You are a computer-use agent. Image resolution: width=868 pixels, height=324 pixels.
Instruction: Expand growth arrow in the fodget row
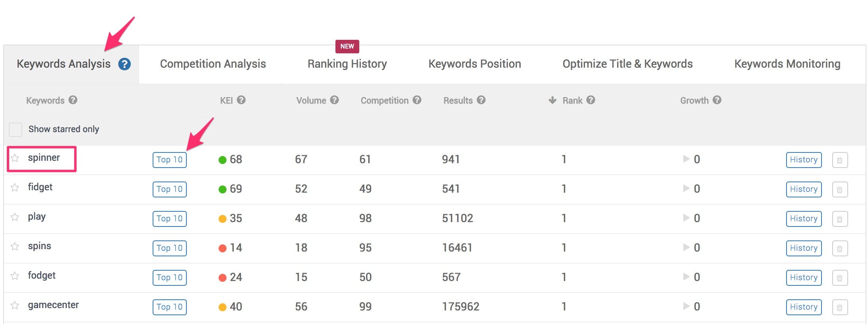[x=686, y=277]
